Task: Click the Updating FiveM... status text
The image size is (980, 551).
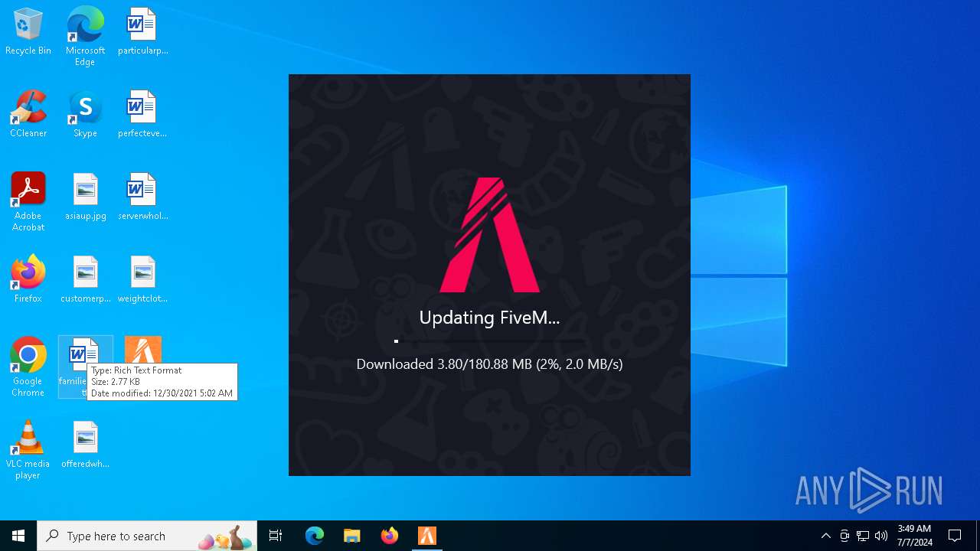Action: click(x=489, y=318)
